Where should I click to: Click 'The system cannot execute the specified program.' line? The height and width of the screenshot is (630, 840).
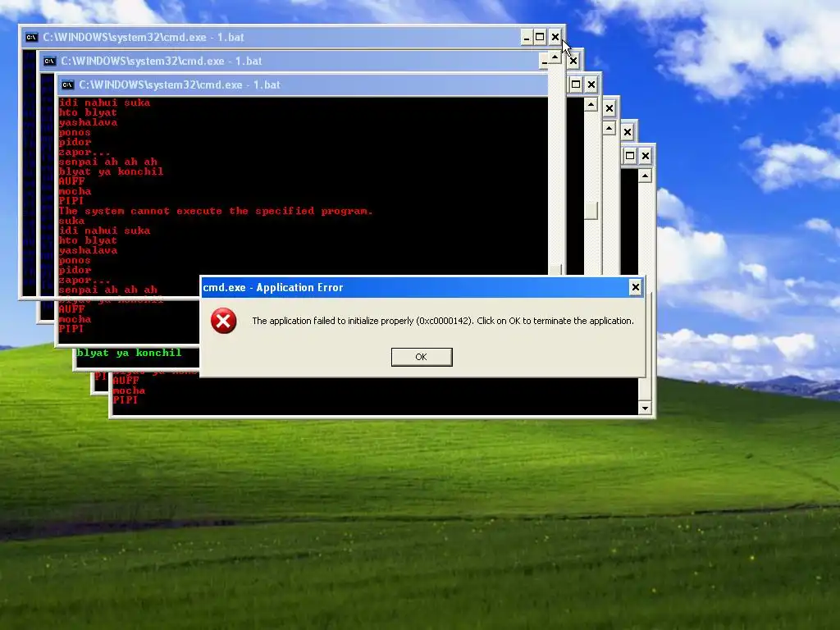(216, 211)
